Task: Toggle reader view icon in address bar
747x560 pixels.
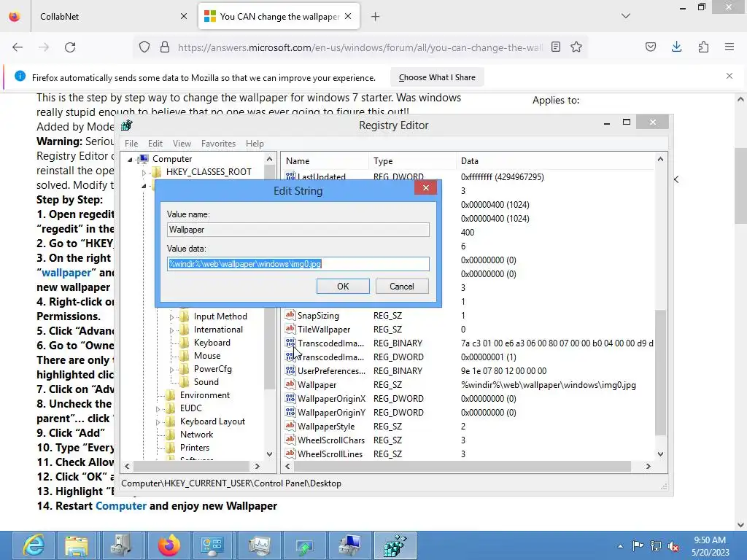Action: coord(555,47)
